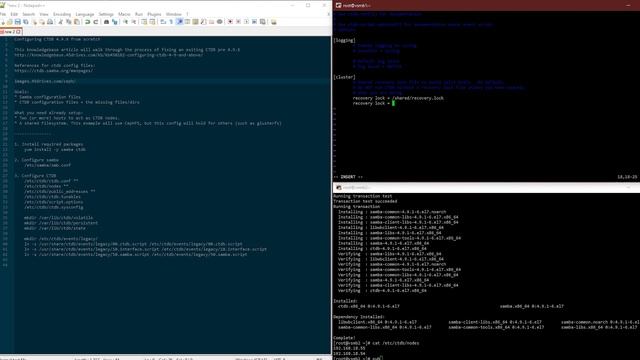640x360 pixels.
Task: Open the Folder as Workspace icon
Action: [211, 22]
